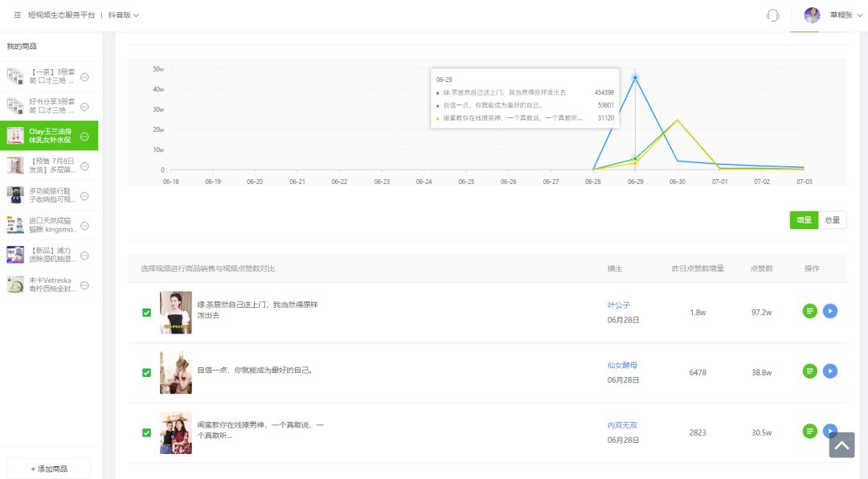Select the 增量 tab

point(804,220)
